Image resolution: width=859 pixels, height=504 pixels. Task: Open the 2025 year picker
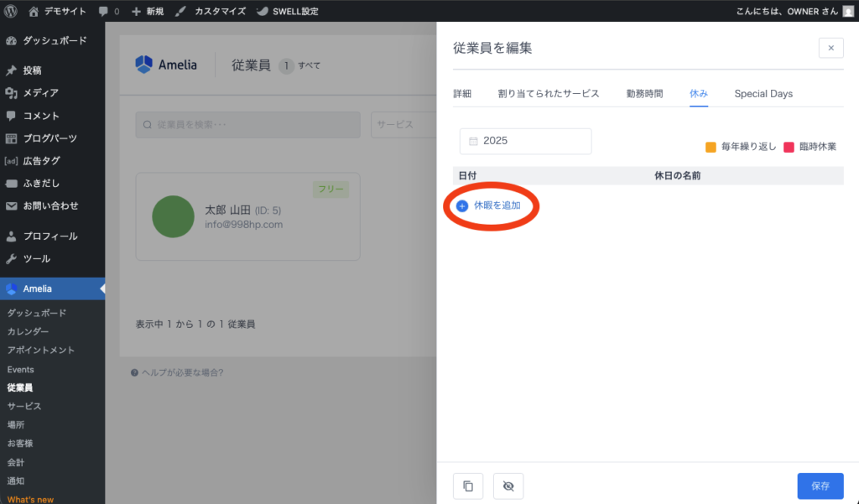[525, 141]
